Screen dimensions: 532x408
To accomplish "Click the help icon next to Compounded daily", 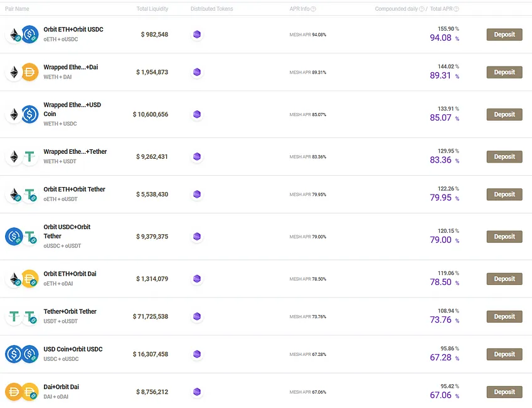I will tap(422, 9).
